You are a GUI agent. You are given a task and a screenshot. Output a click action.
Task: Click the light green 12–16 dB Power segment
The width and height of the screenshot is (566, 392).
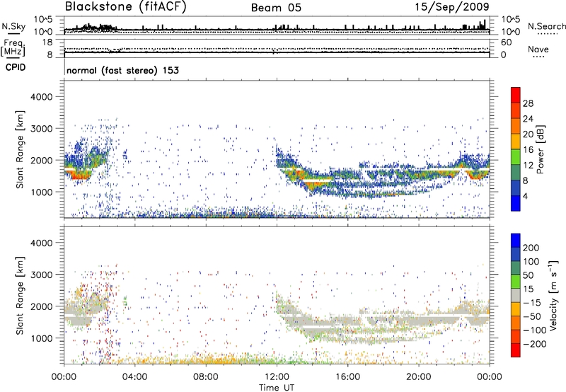point(516,156)
